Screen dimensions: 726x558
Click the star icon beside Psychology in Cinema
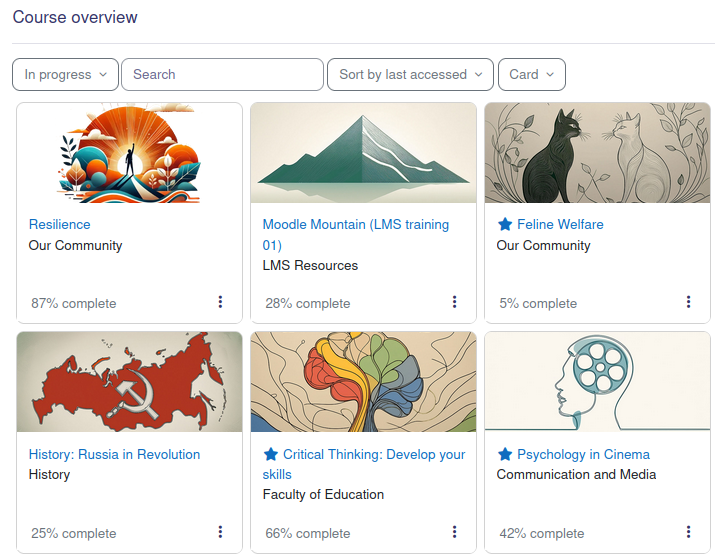505,455
